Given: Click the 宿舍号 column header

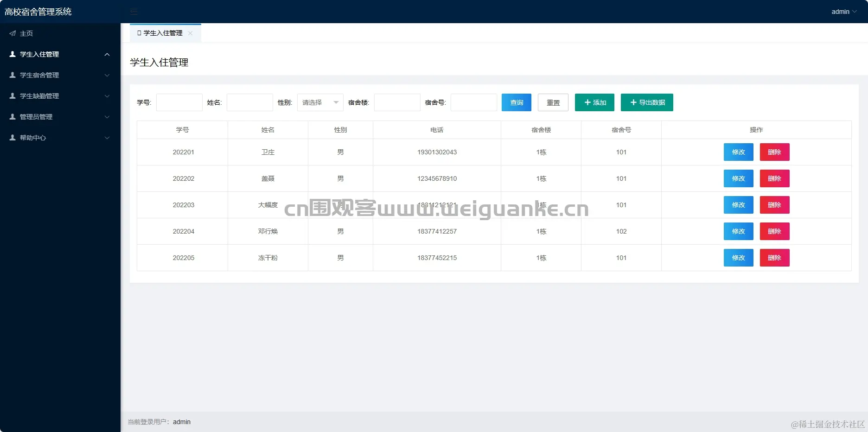Looking at the screenshot, I should [621, 130].
